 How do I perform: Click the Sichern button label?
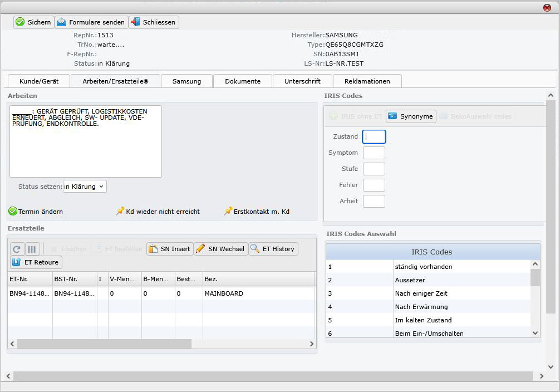click(40, 22)
